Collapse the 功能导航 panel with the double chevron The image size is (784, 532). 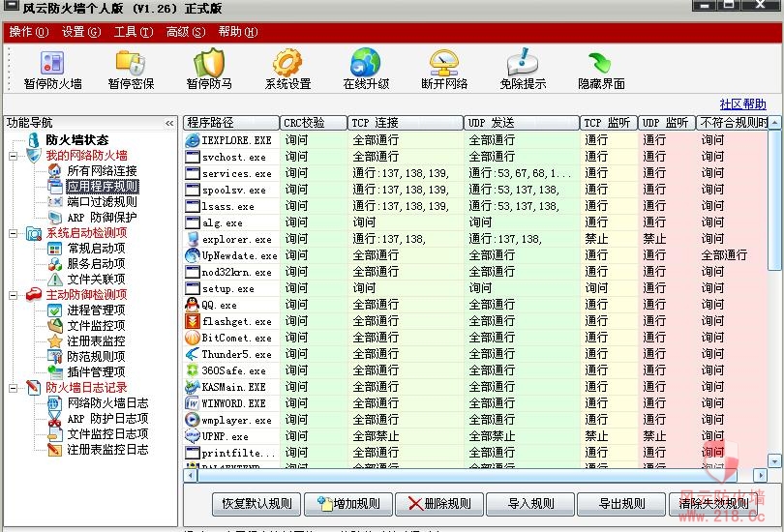point(169,123)
